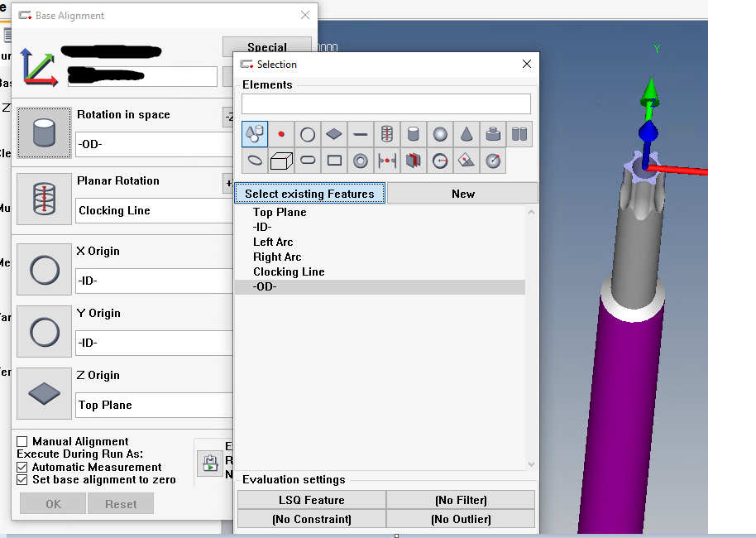Pick the plane icon in Selection's element toolbar
756x538 pixels.
coord(334,133)
